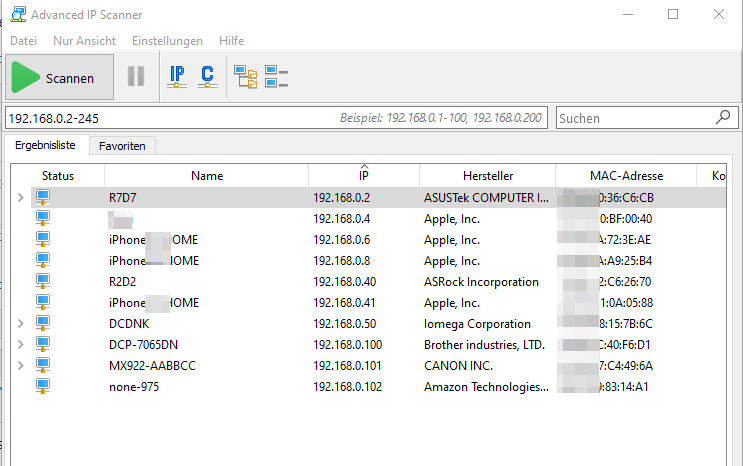Start scanning with the Scannen button
This screenshot has width=743, height=466.
click(x=60, y=77)
